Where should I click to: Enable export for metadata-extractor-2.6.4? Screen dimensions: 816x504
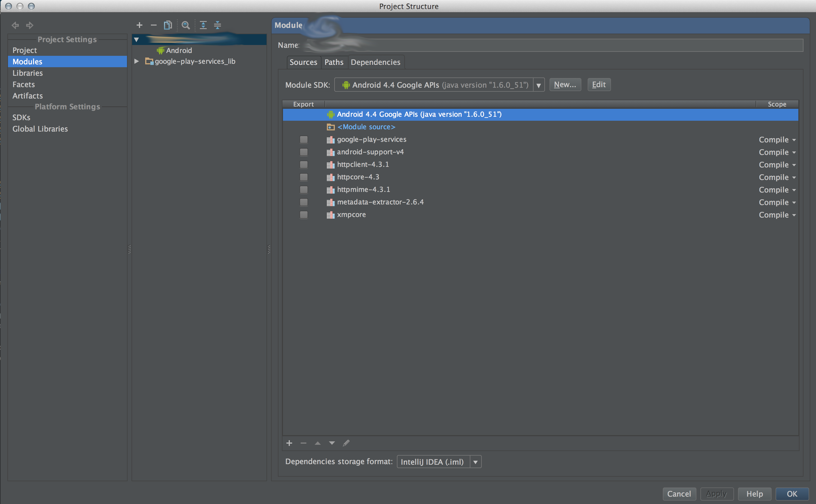tap(304, 202)
